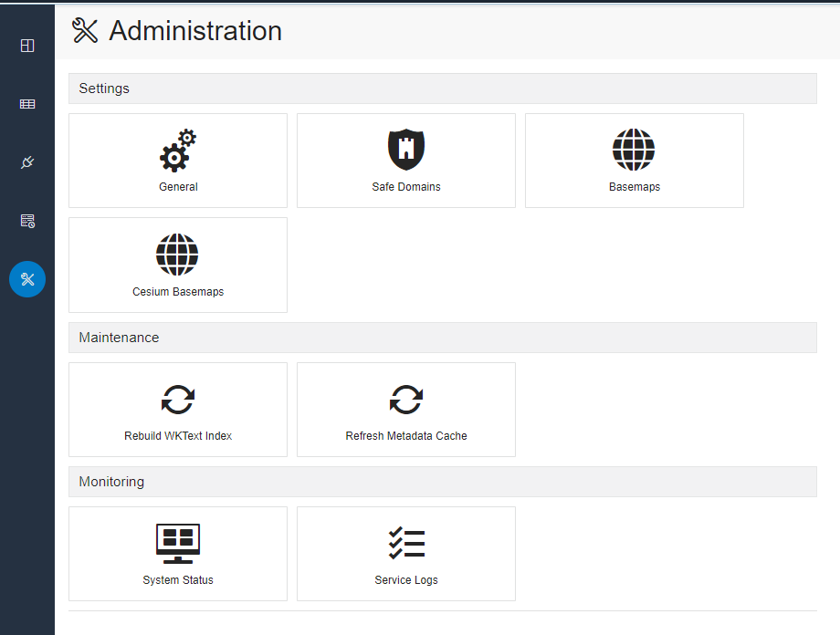The image size is (840, 635).
Task: Open Basemaps label
Action: click(635, 187)
